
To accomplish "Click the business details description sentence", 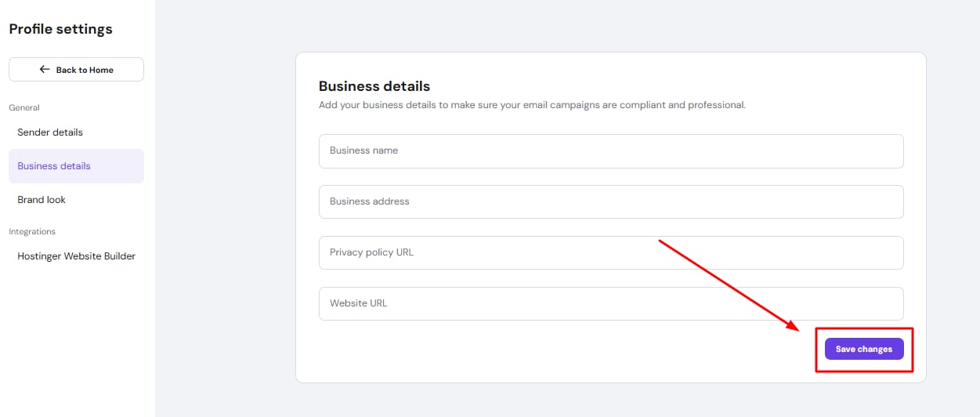I will (x=532, y=105).
